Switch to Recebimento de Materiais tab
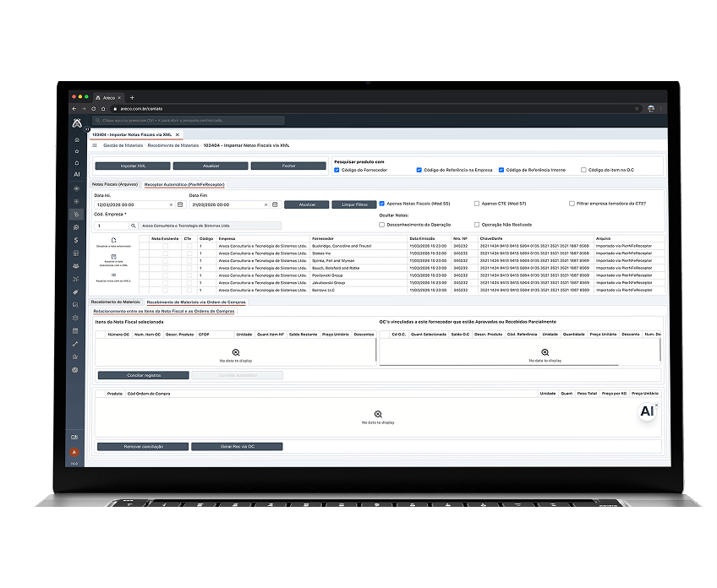The height and width of the screenshot is (588, 717). coord(116,302)
